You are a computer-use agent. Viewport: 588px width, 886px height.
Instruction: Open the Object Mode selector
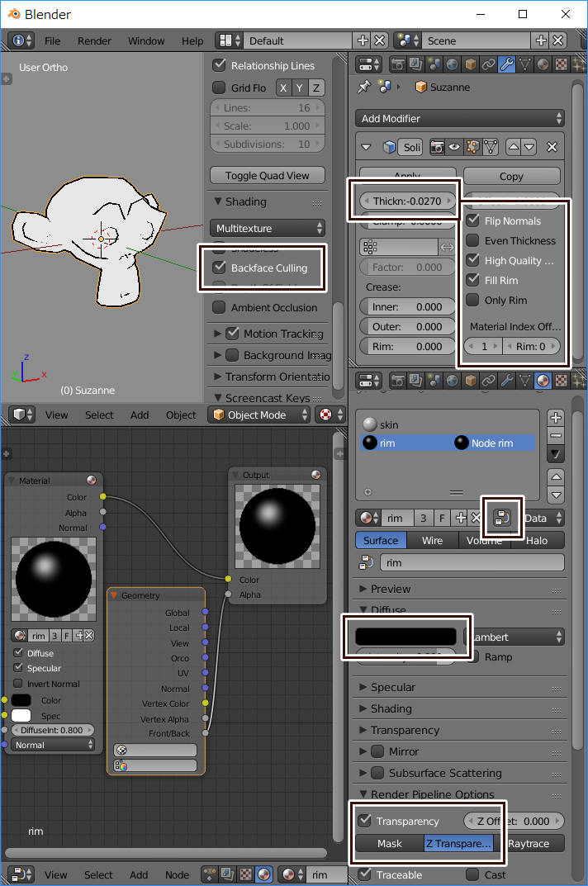click(x=259, y=415)
